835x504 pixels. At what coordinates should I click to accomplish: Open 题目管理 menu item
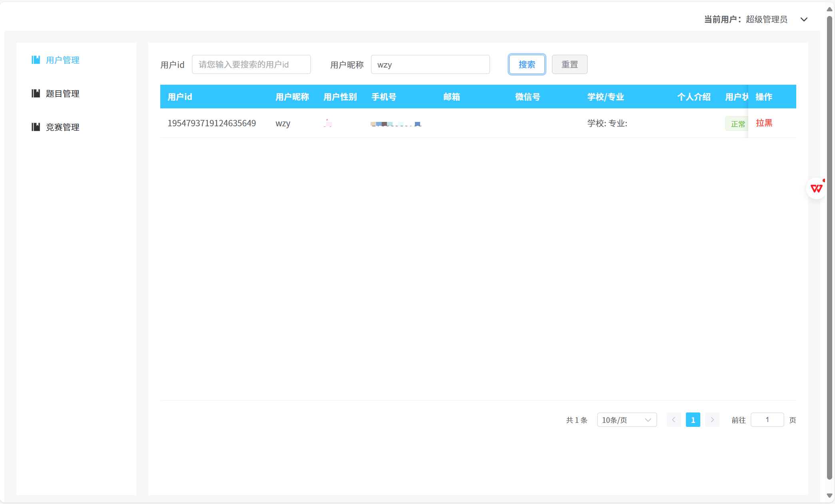(62, 94)
